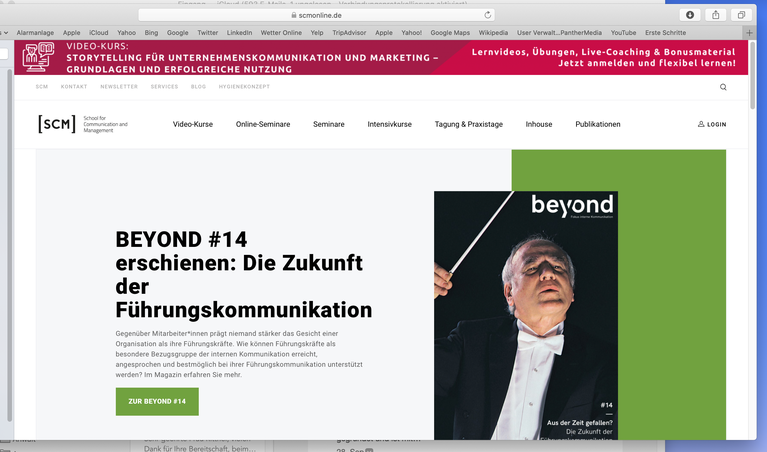Open the Publikationen menu item

point(598,124)
